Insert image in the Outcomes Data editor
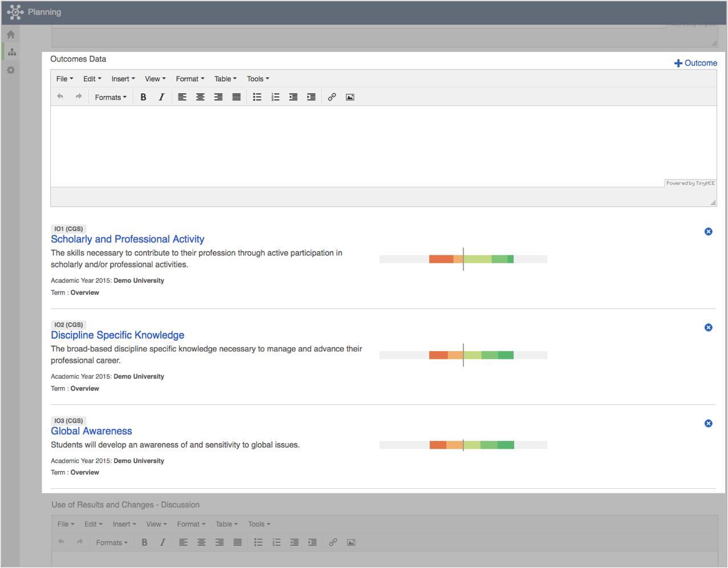Viewport: 728px width, 568px height. [x=350, y=97]
